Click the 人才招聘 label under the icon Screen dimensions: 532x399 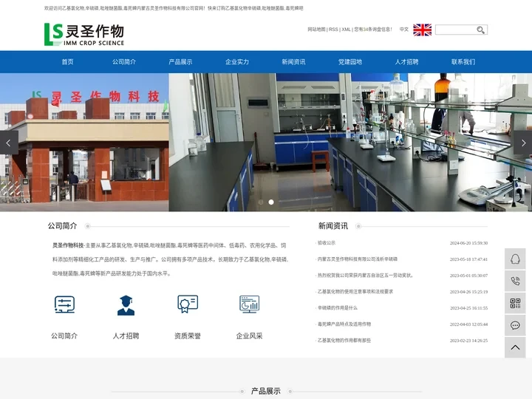click(x=126, y=336)
